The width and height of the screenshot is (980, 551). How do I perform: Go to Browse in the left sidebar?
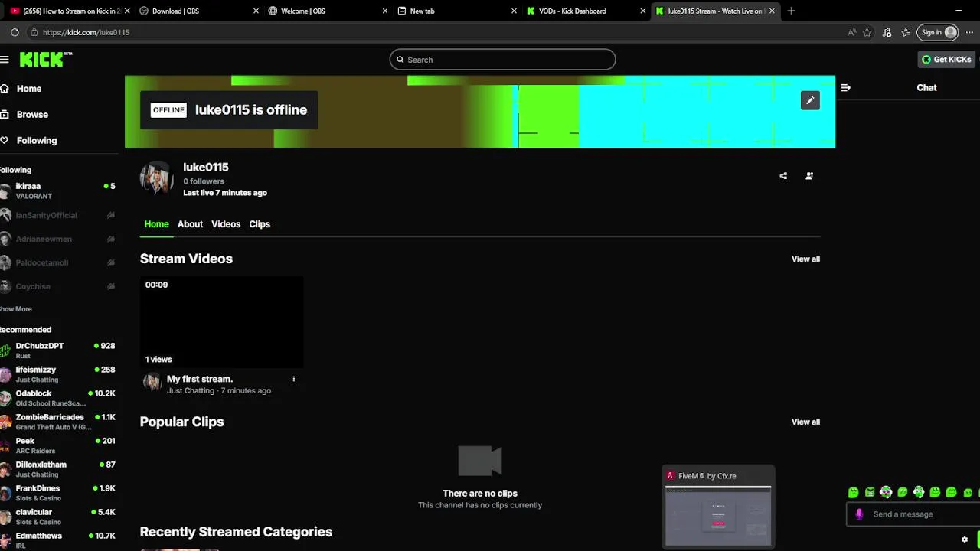point(32,115)
